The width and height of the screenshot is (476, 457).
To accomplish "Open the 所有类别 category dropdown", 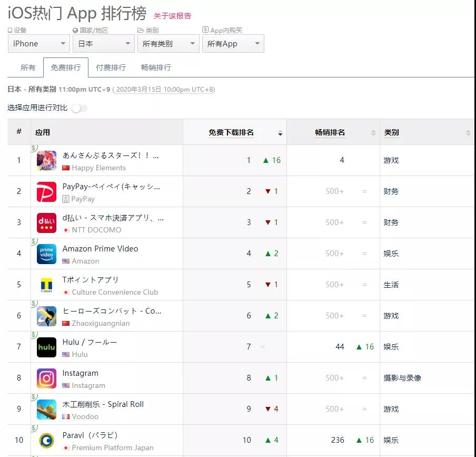I will point(168,43).
